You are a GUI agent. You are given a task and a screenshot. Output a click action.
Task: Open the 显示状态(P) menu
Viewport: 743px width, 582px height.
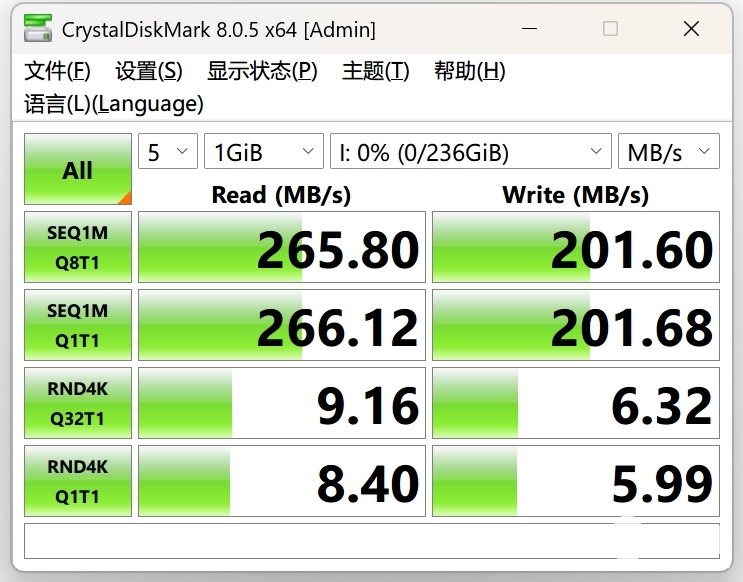pos(262,71)
